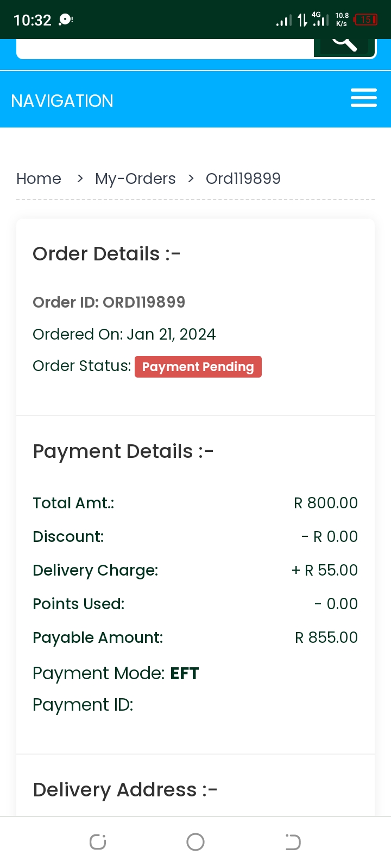Open the hamburger navigation menu

click(363, 98)
